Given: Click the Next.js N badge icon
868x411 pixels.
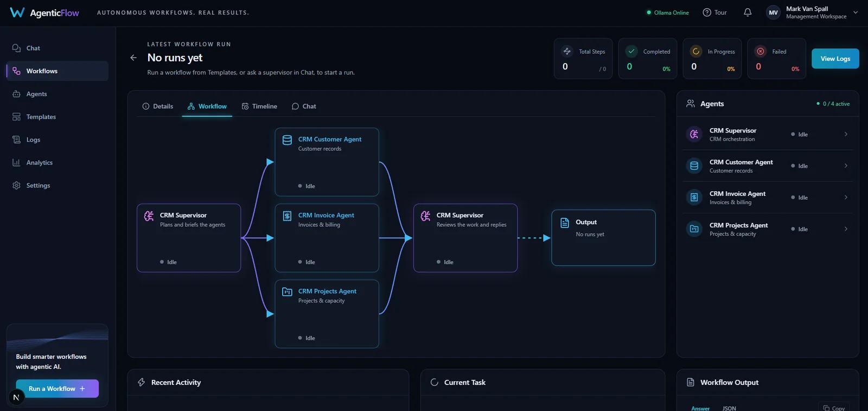Looking at the screenshot, I should tap(16, 397).
